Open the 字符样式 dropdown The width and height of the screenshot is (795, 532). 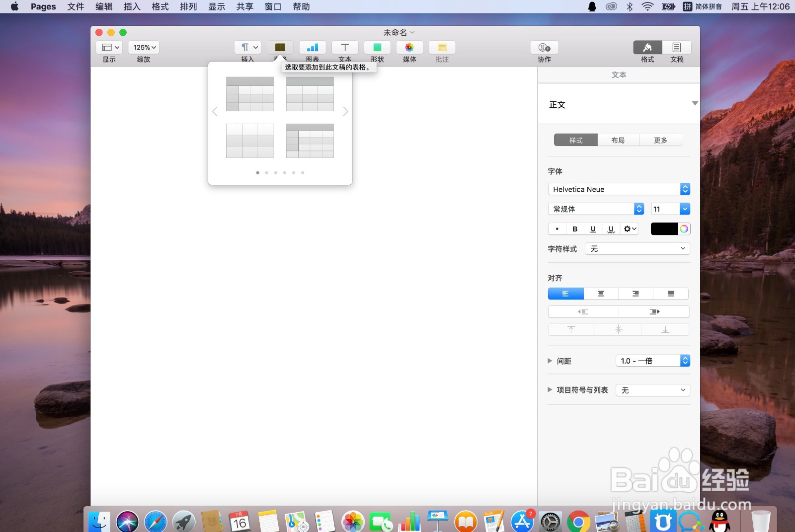pyautogui.click(x=637, y=249)
